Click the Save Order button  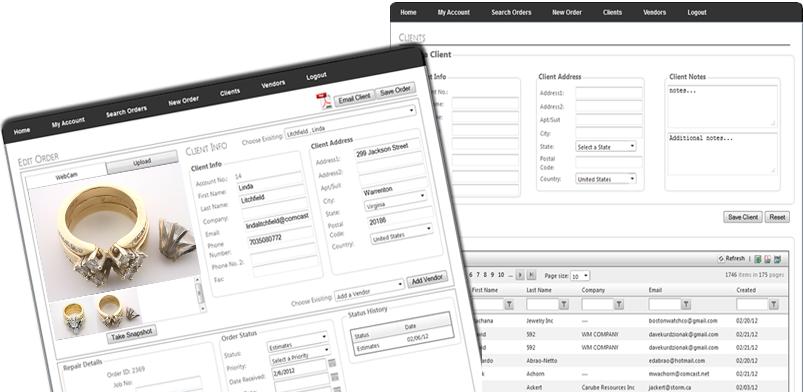pos(395,90)
